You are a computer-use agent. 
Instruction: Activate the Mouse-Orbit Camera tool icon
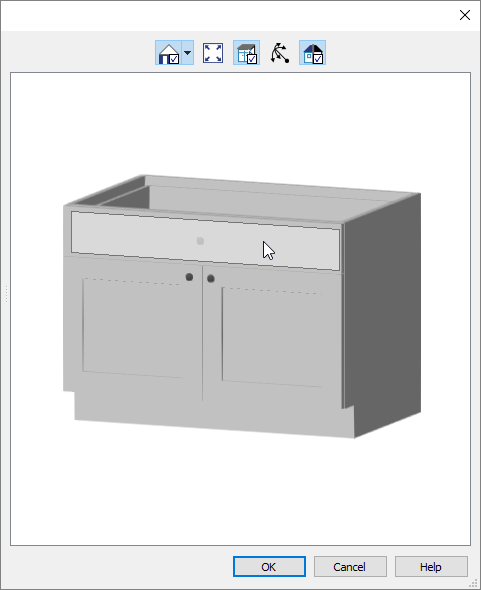tap(280, 53)
